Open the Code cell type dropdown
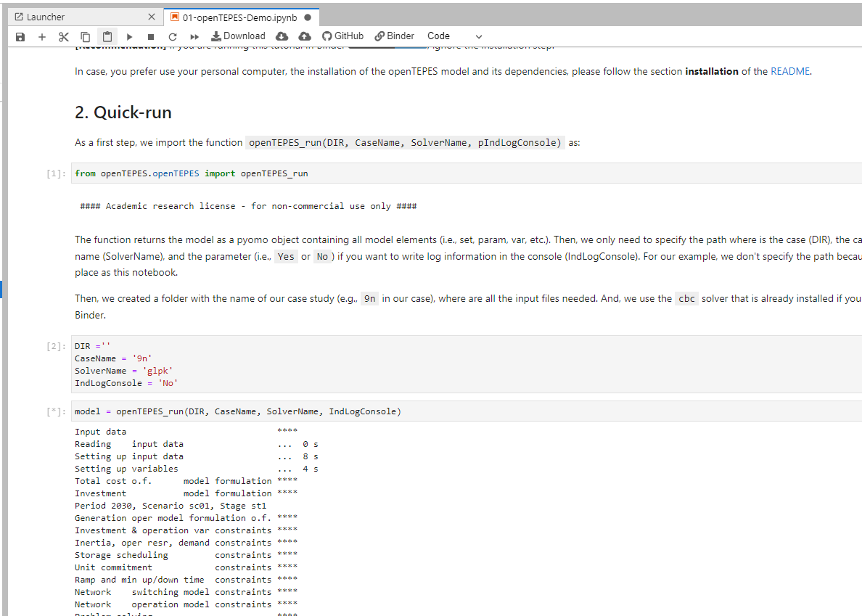The height and width of the screenshot is (616, 862). tap(438, 36)
